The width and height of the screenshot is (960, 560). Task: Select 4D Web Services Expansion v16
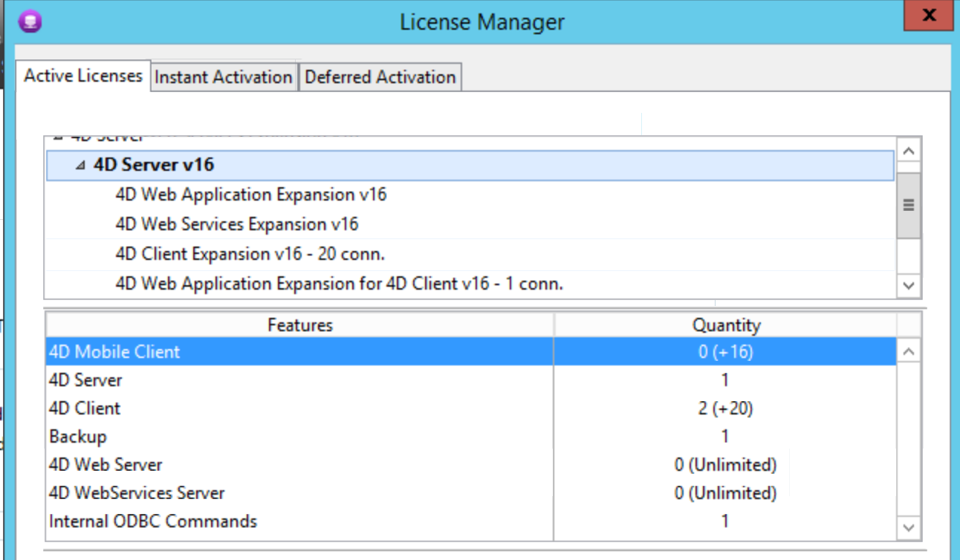pyautogui.click(x=237, y=224)
